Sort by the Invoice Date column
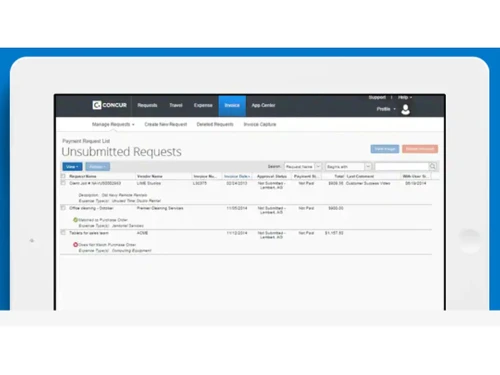500x375 pixels. [x=237, y=176]
